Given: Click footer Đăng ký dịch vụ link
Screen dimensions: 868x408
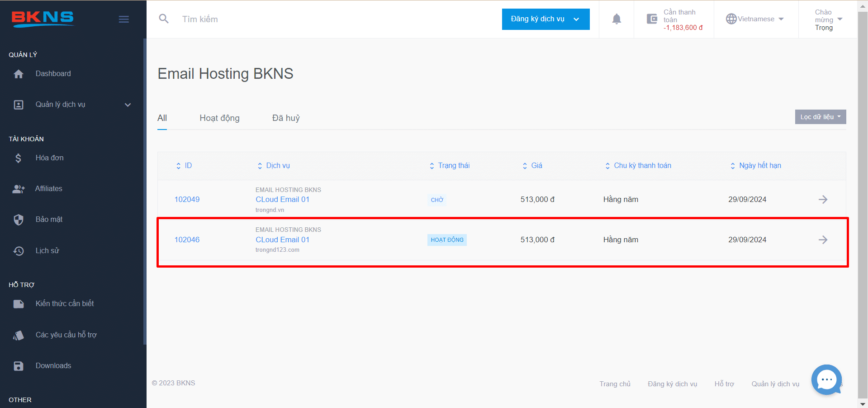Looking at the screenshot, I should coord(673,384).
